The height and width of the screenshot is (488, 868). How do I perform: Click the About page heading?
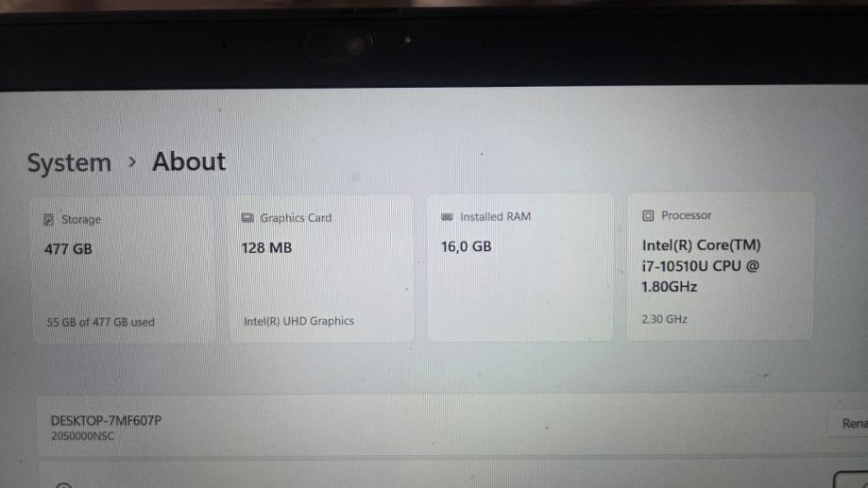(189, 161)
